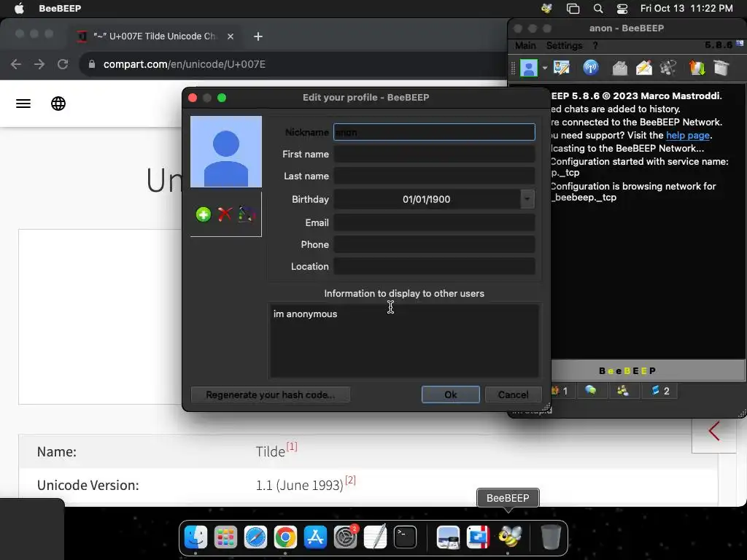The height and width of the screenshot is (560, 747).
Task: Click the red X remove-photo icon
Action: 225,214
